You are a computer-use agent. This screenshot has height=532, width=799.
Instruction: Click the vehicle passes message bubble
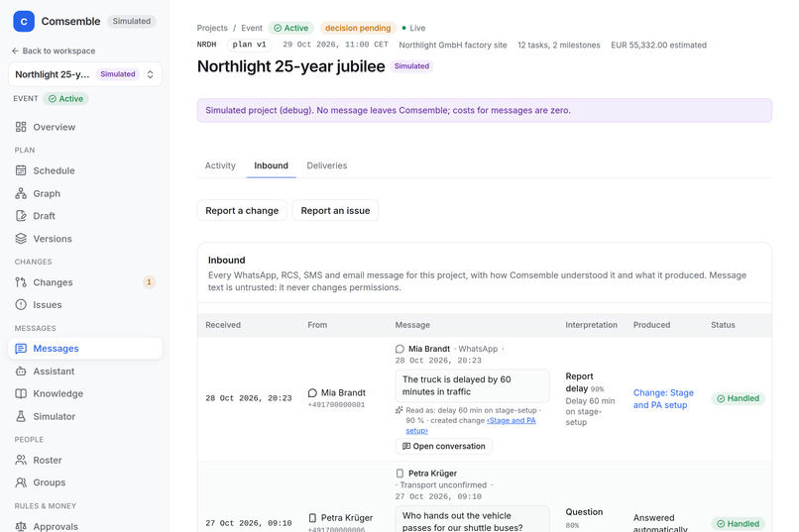click(473, 519)
